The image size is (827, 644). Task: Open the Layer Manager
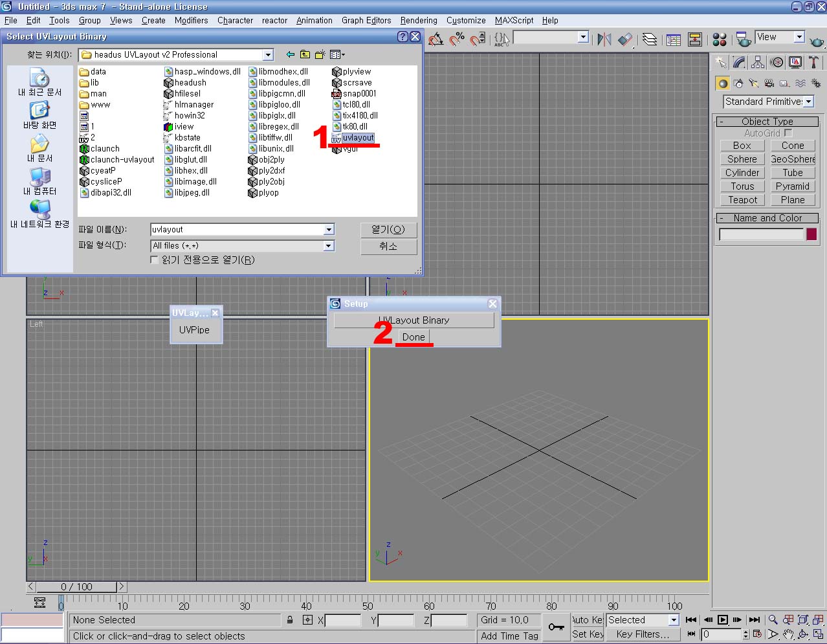click(x=649, y=40)
